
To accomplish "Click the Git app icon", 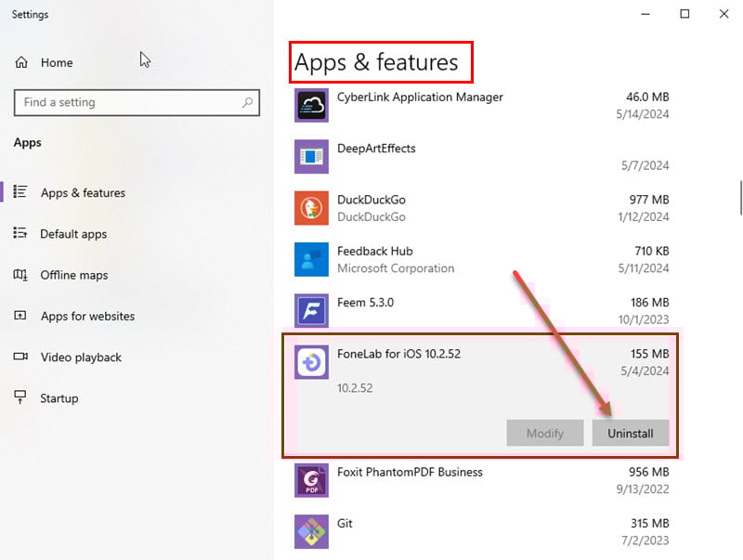I will point(311,531).
